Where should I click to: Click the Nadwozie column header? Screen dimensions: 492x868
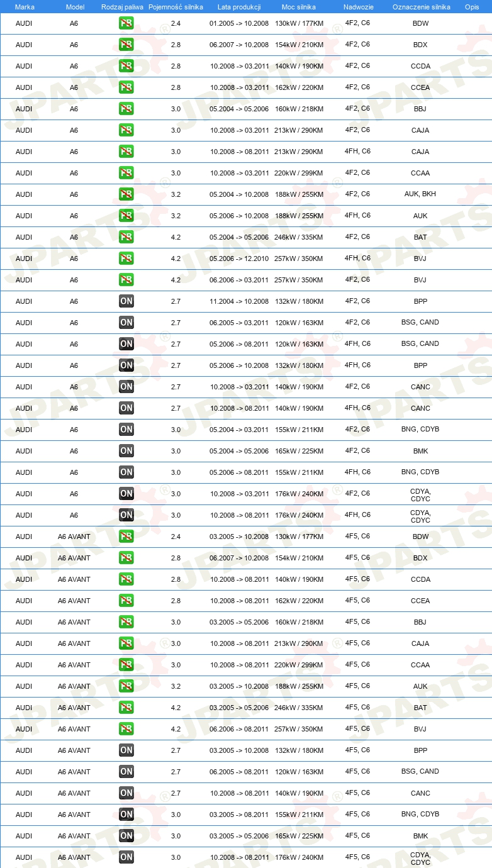point(357,7)
